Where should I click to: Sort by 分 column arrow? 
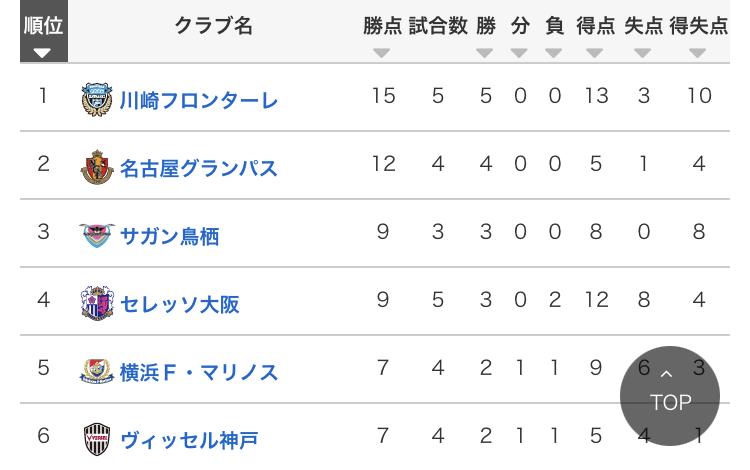(519, 53)
